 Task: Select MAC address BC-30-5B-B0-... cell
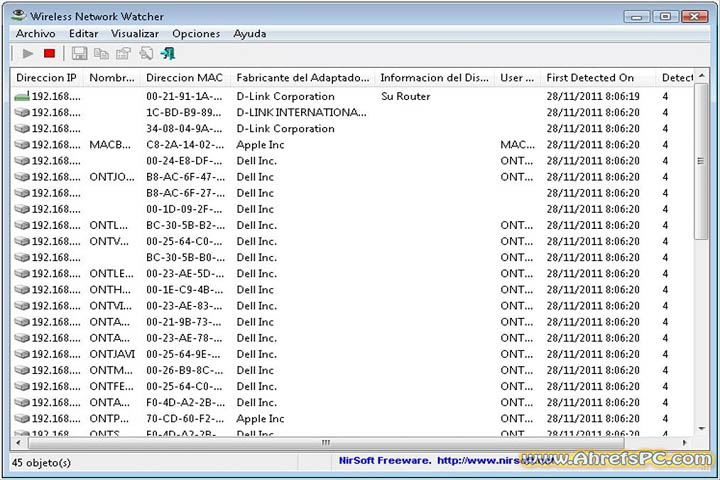(186, 257)
